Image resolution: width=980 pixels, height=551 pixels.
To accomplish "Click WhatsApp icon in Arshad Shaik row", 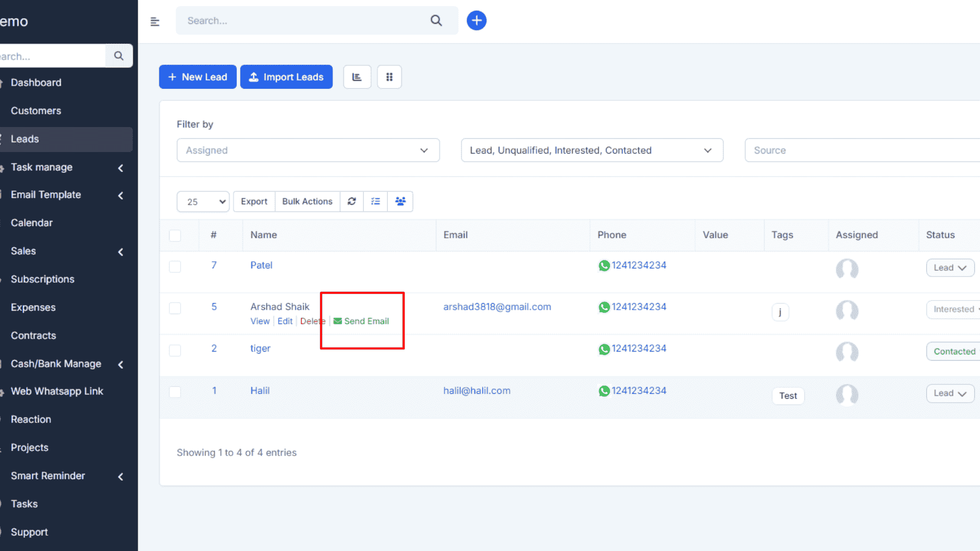I will coord(604,307).
